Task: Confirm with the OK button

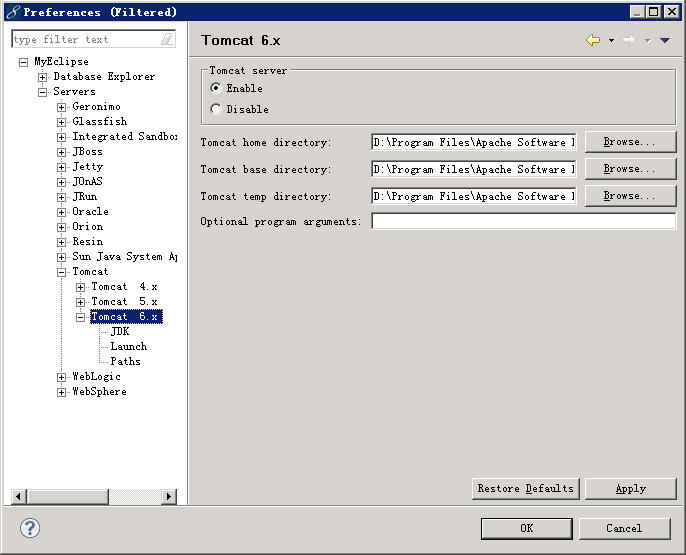Action: point(527,528)
